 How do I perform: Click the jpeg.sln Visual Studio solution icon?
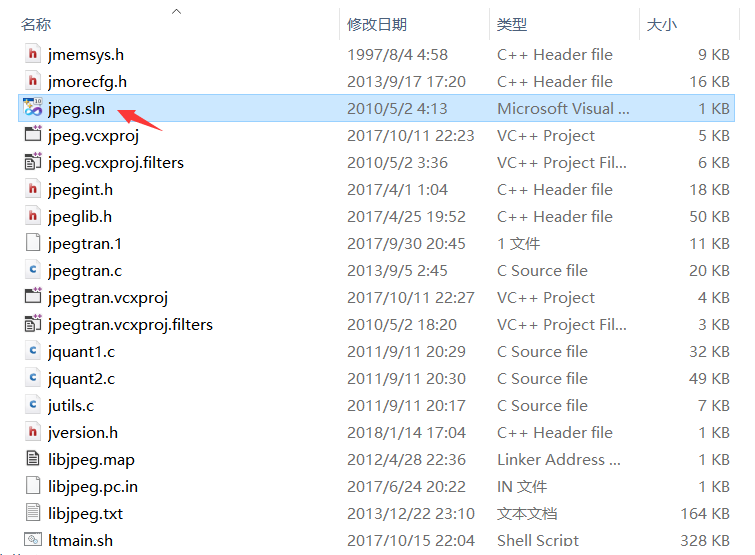[32, 109]
